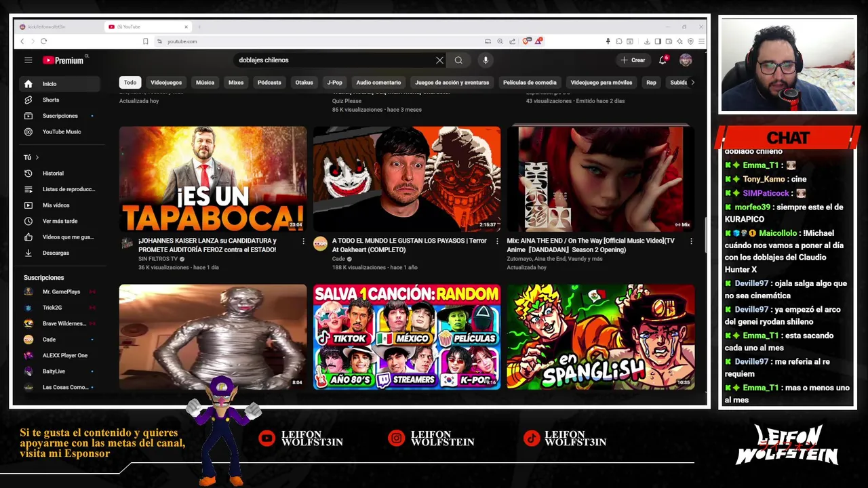The width and height of the screenshot is (868, 488).
Task: Open the SALVA 1 CANCIÓN RANDOM thumbnail
Action: (407, 337)
